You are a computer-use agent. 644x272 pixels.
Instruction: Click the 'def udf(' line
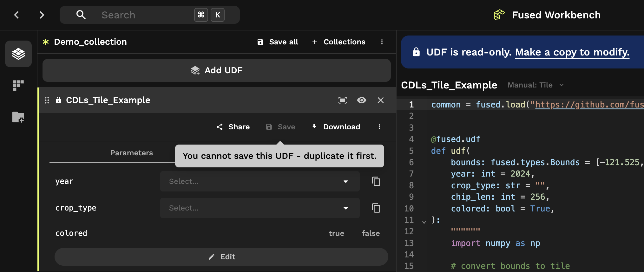450,151
